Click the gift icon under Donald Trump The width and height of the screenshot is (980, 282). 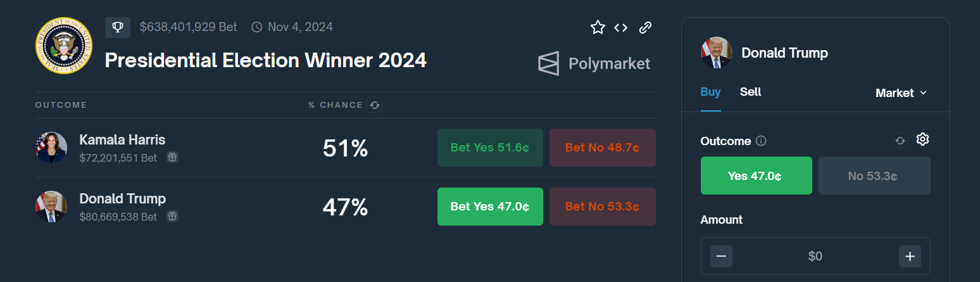172,216
